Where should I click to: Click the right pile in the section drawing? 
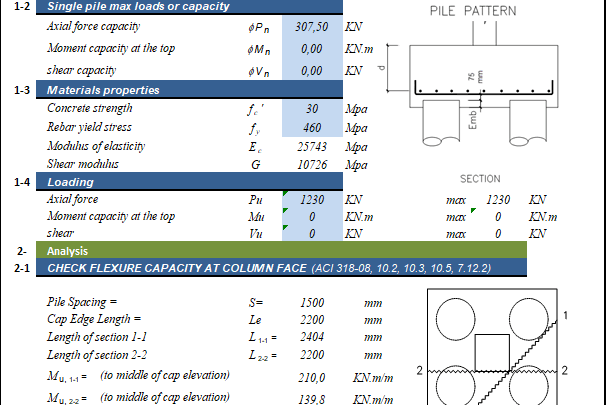[528, 123]
